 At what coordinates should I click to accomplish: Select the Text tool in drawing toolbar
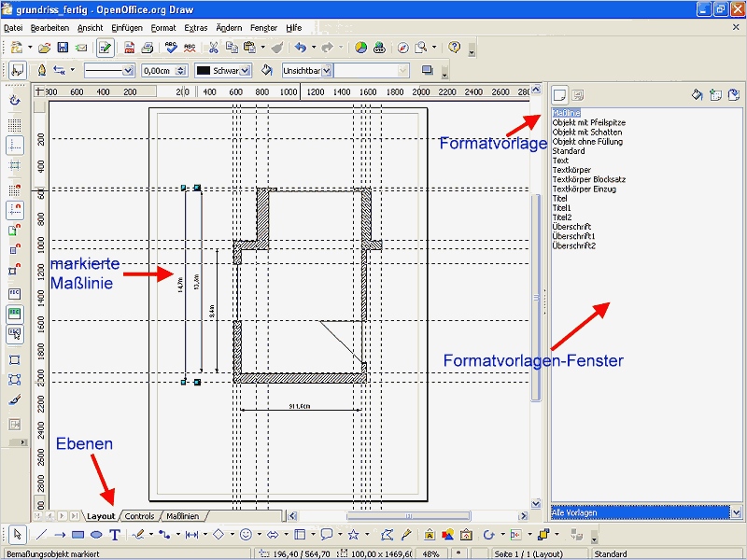114,535
